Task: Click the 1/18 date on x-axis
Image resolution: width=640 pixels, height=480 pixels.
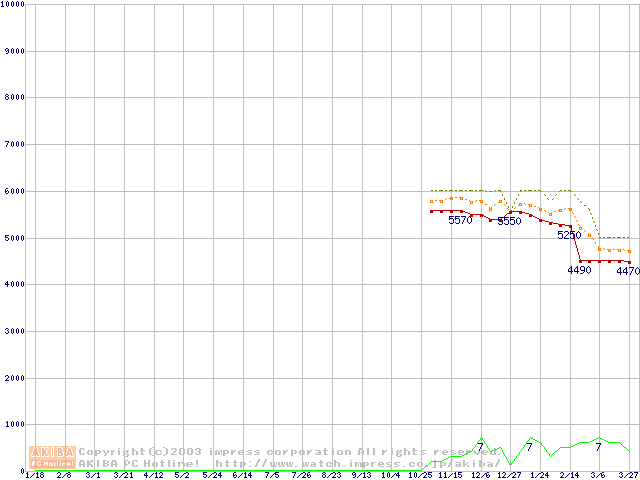Action: 33,475
